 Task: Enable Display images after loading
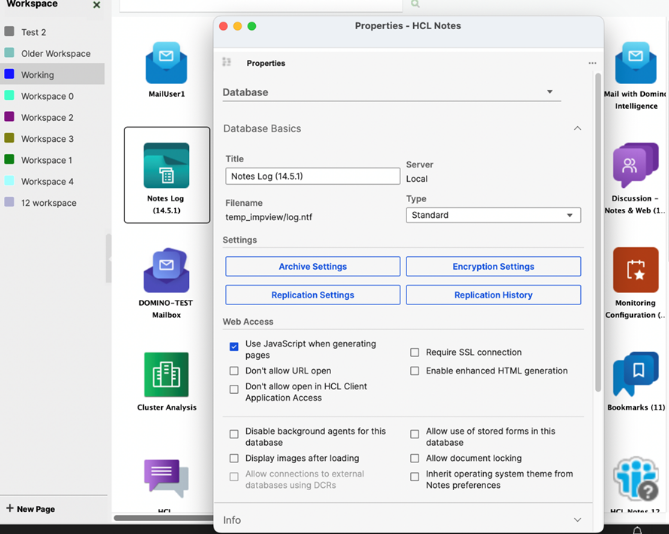(x=234, y=458)
